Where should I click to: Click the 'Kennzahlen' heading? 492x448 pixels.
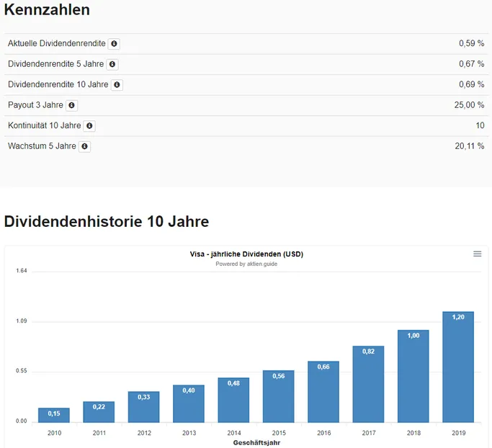tap(47, 10)
